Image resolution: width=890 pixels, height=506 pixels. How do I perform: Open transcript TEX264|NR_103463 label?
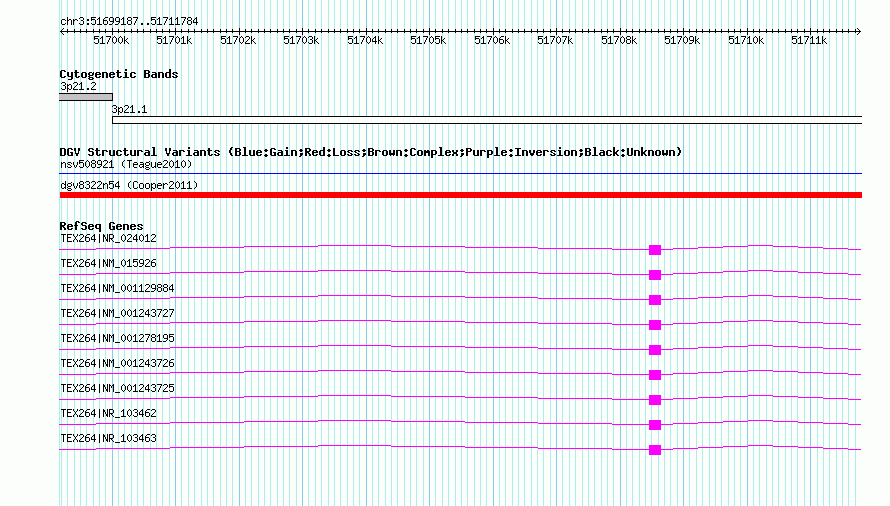pyautogui.click(x=108, y=438)
